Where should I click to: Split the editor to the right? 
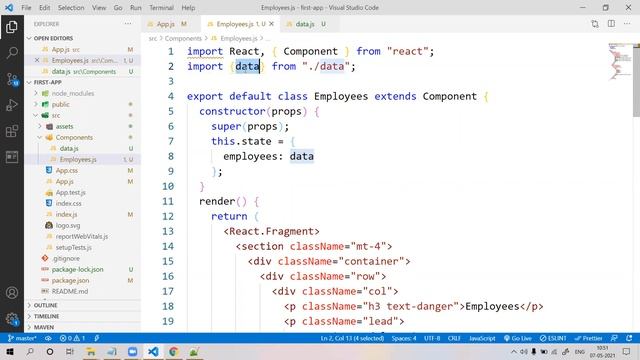tap(611, 24)
